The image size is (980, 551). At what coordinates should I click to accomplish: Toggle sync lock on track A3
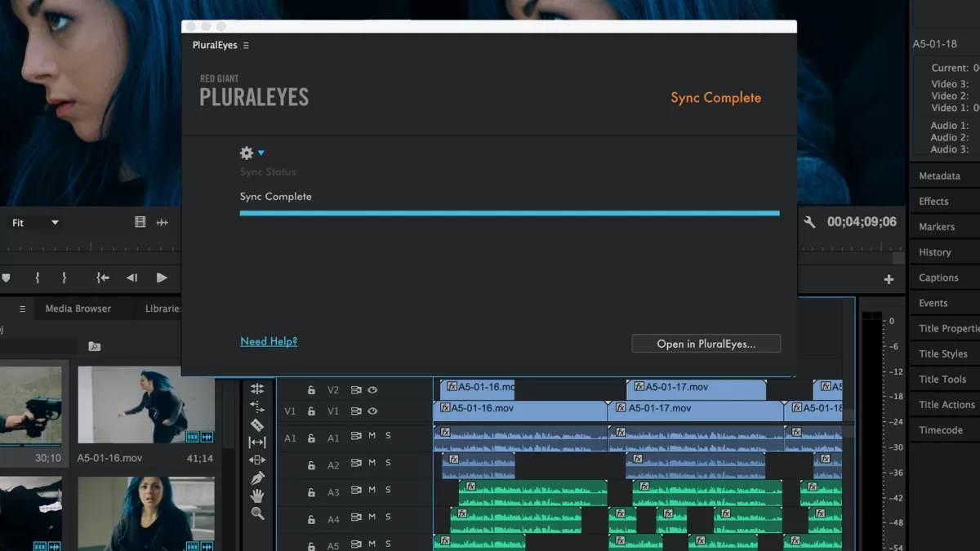point(356,491)
